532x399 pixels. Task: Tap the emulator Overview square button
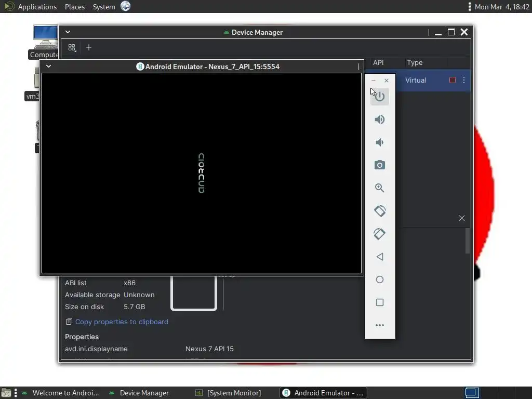click(x=380, y=302)
